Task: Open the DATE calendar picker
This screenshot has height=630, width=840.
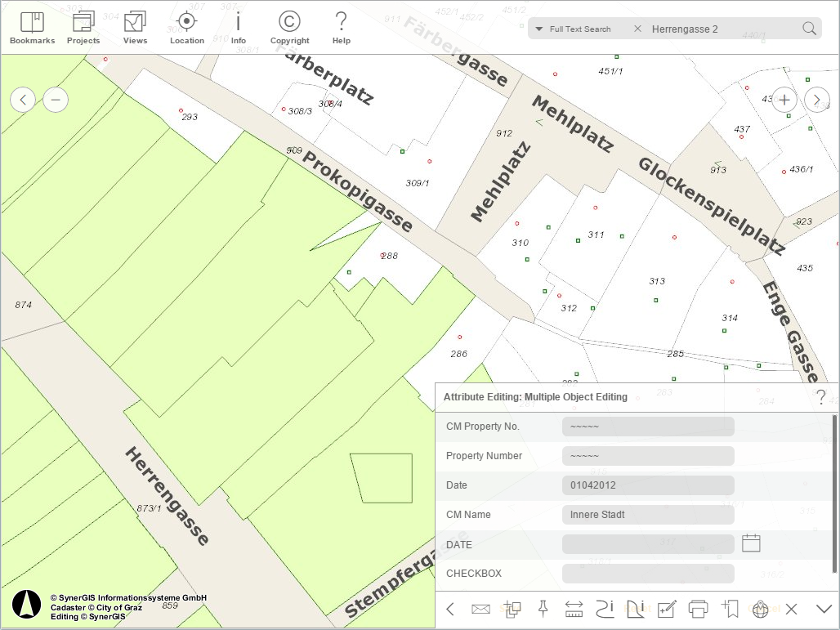Action: (x=751, y=543)
